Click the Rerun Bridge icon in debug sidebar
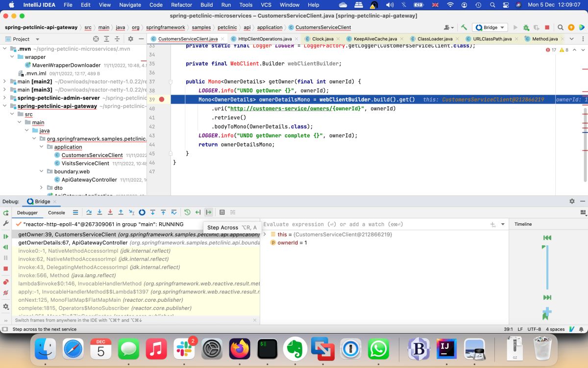 tap(6, 213)
